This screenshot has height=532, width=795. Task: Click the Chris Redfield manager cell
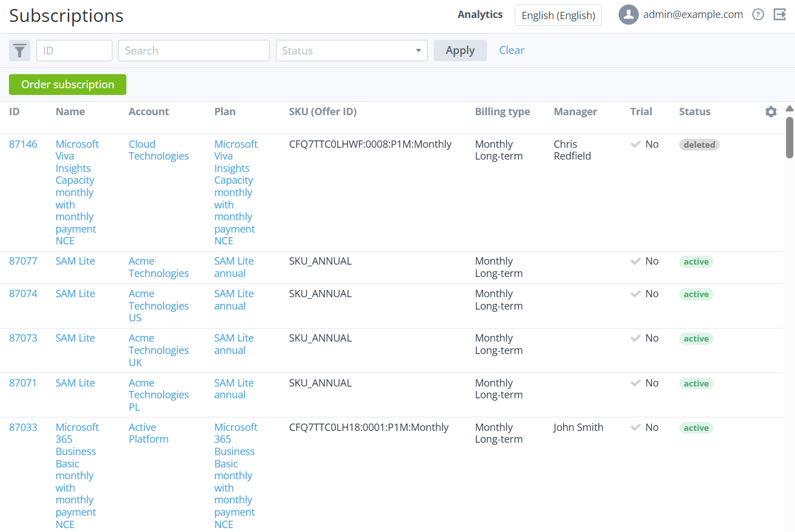click(572, 150)
